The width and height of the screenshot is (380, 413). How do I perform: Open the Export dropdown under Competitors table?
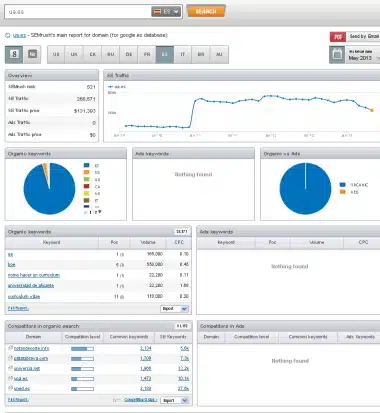tap(175, 400)
